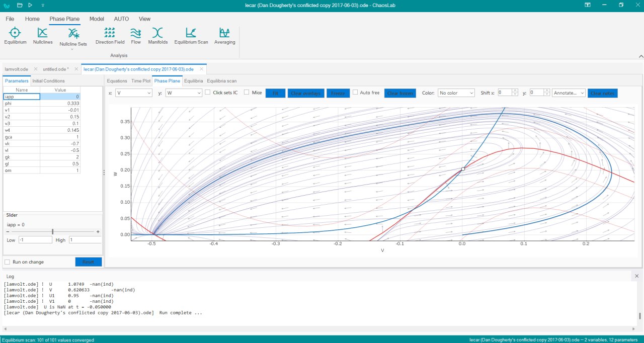The height and width of the screenshot is (343, 644).
Task: Open the Annotate dropdown
Action: click(x=569, y=93)
